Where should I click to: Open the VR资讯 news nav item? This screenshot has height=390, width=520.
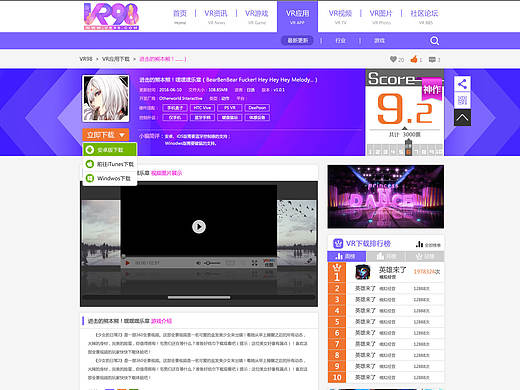click(x=216, y=16)
